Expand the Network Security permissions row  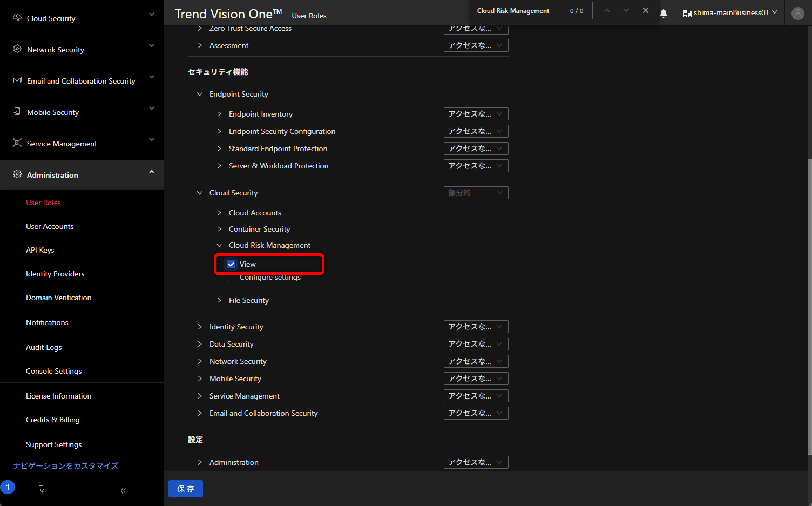pyautogui.click(x=200, y=361)
